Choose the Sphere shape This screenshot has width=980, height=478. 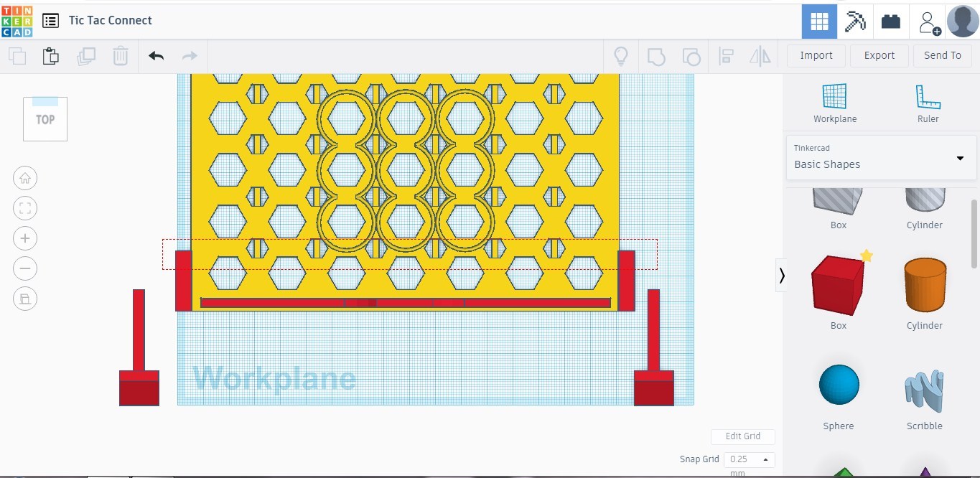tap(837, 385)
